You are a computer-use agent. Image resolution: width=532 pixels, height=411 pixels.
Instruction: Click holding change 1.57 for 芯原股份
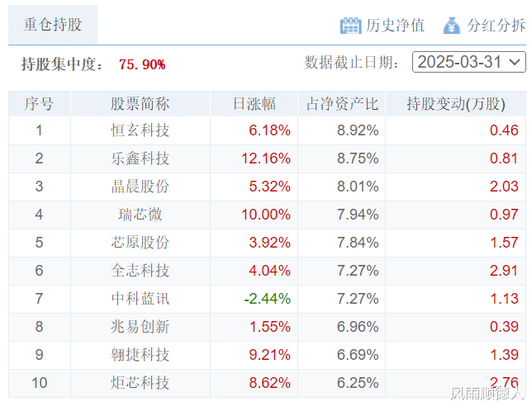(504, 243)
